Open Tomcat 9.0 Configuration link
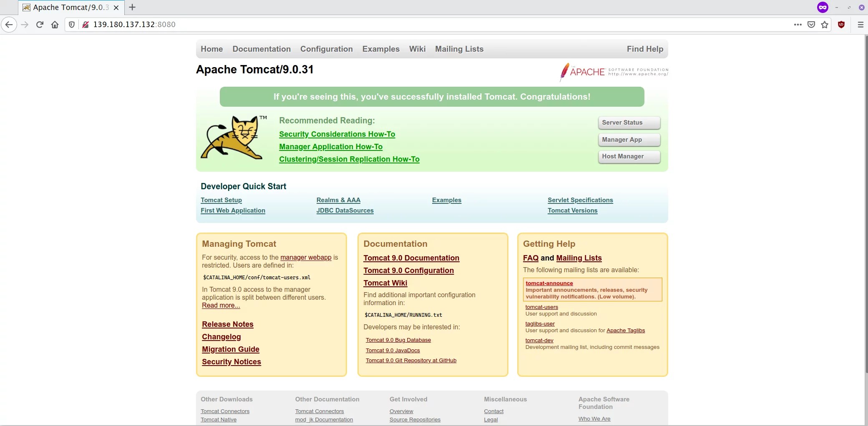868x426 pixels. (x=408, y=271)
